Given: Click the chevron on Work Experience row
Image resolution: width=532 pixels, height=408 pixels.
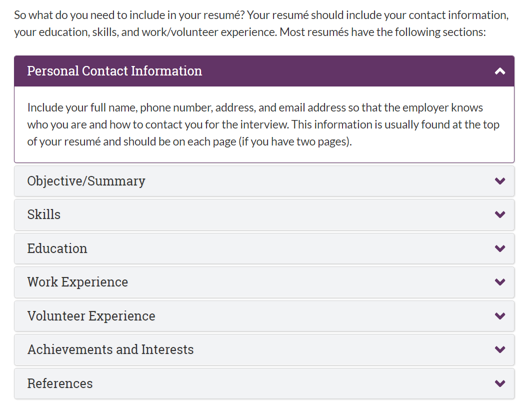Looking at the screenshot, I should [500, 282].
